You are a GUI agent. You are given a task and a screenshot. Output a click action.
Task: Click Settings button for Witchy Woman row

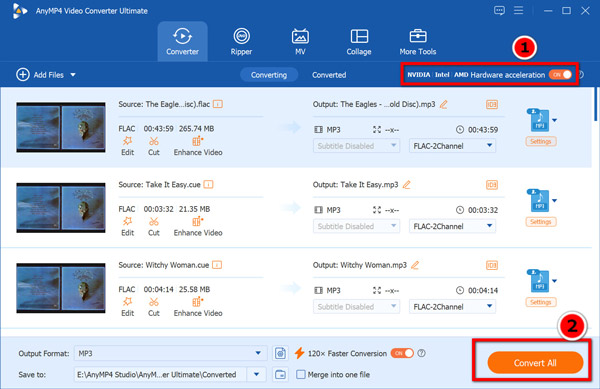click(541, 302)
